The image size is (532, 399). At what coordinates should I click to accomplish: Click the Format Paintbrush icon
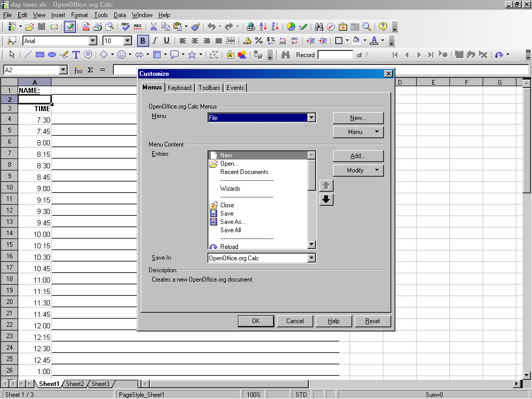coord(195,26)
